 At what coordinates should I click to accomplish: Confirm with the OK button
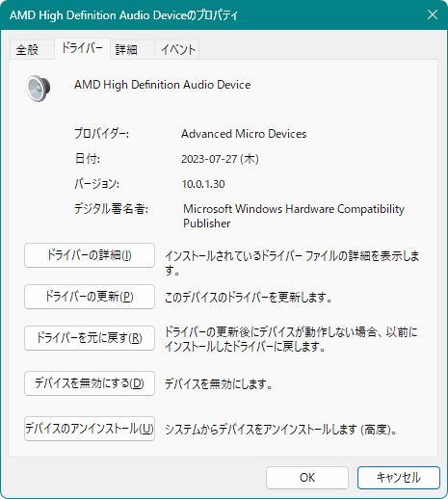click(307, 478)
